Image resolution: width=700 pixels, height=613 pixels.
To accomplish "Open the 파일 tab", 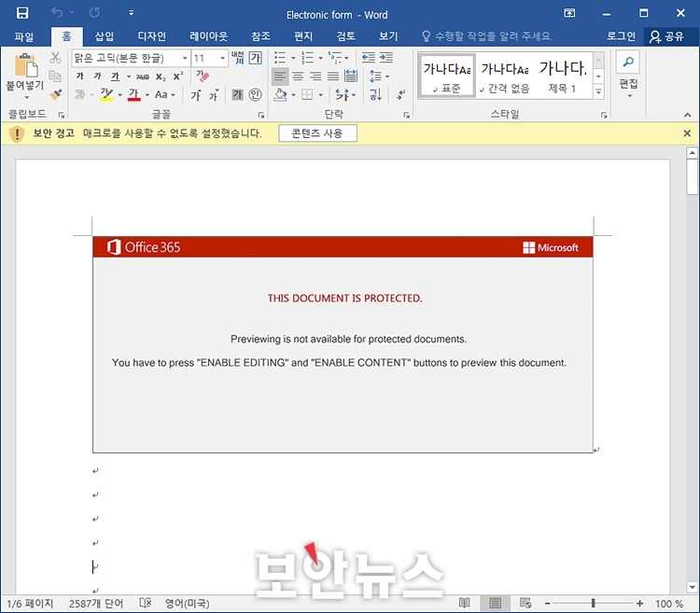I will pyautogui.click(x=23, y=36).
